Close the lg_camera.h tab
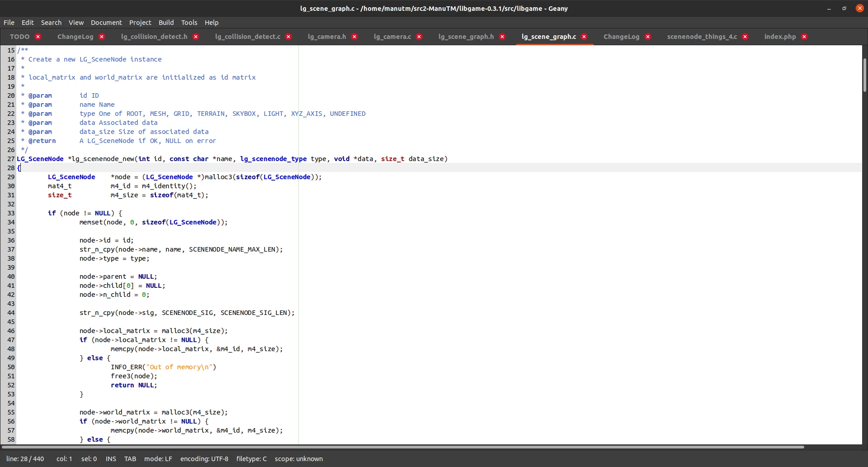The width and height of the screenshot is (868, 467). click(355, 37)
